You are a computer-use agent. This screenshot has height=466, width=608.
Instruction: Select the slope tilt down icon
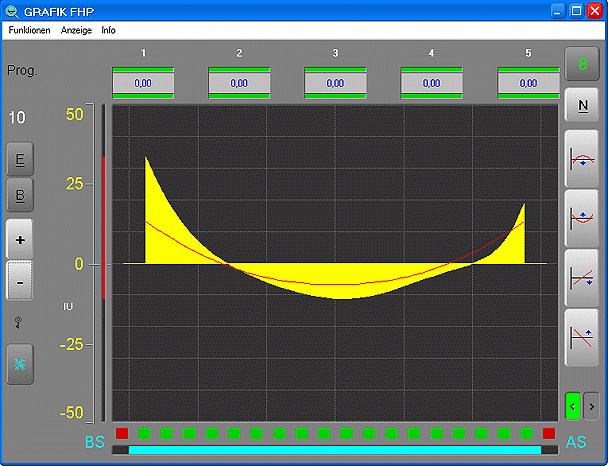coord(582,278)
